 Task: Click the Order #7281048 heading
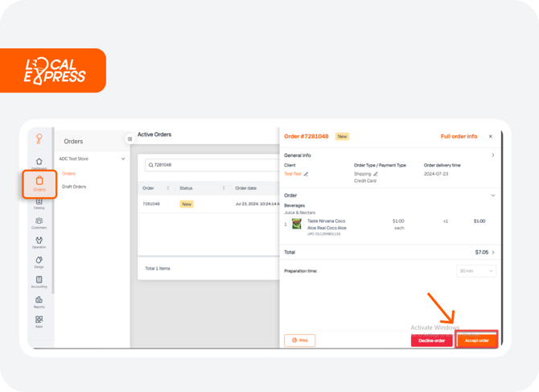pos(307,137)
